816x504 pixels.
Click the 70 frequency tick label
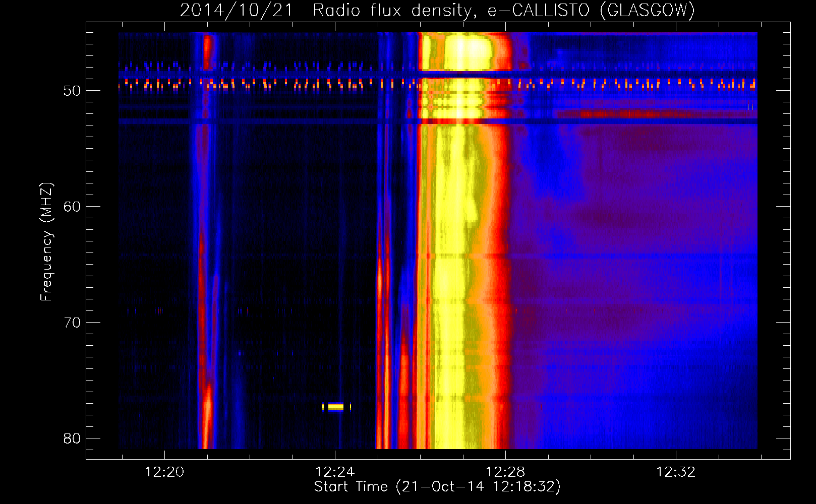click(72, 323)
